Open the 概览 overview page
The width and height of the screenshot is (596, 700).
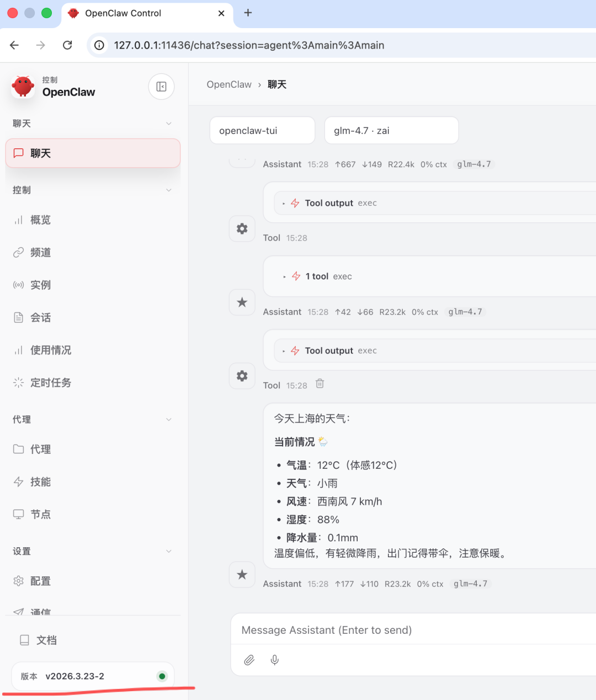point(93,220)
